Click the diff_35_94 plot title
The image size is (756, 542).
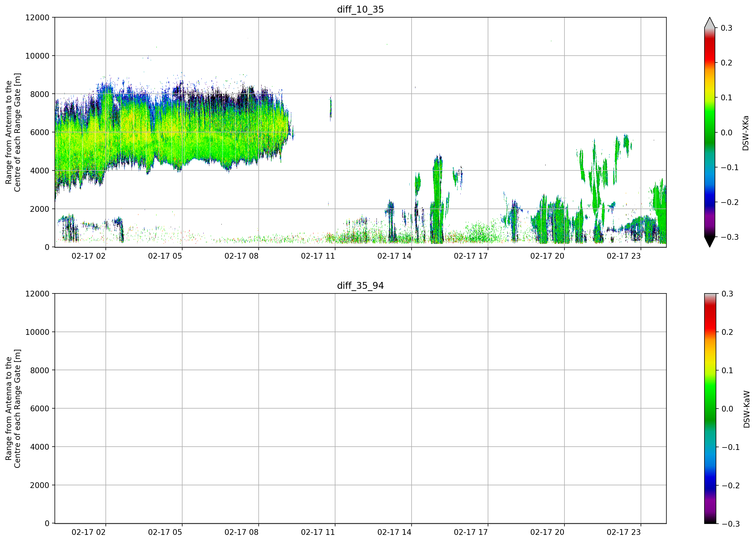coord(360,286)
